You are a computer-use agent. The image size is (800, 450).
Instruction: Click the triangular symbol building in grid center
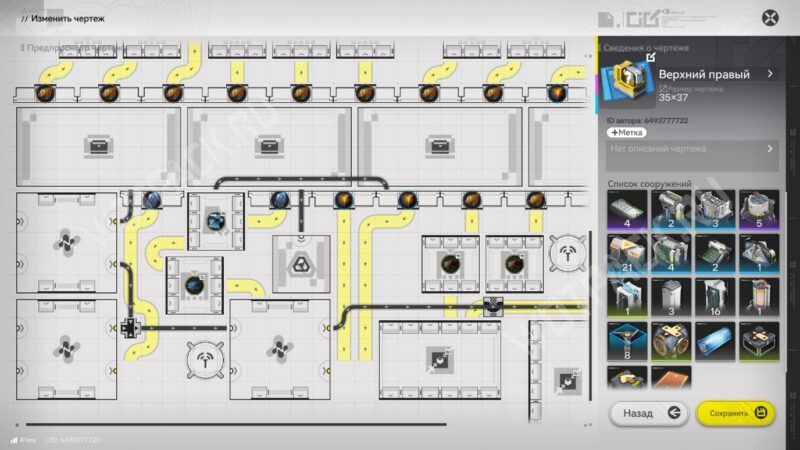pos(301,264)
